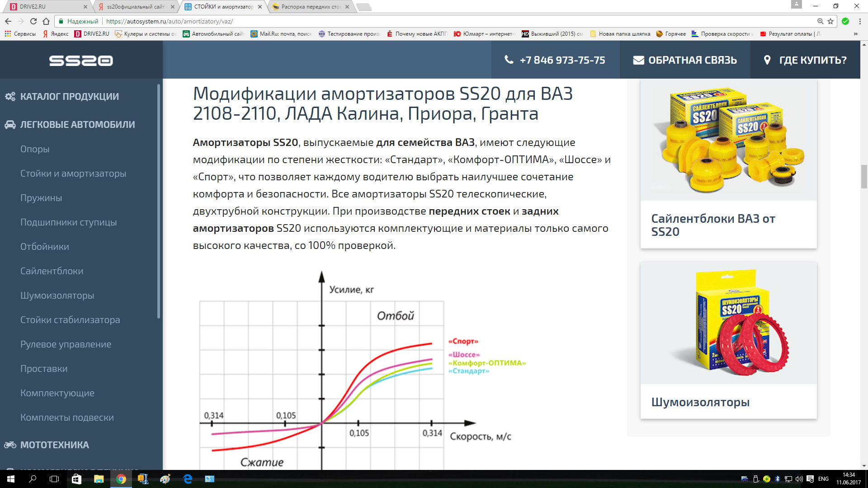Select Комплектующие in sidebar
868x488 pixels.
[57, 393]
